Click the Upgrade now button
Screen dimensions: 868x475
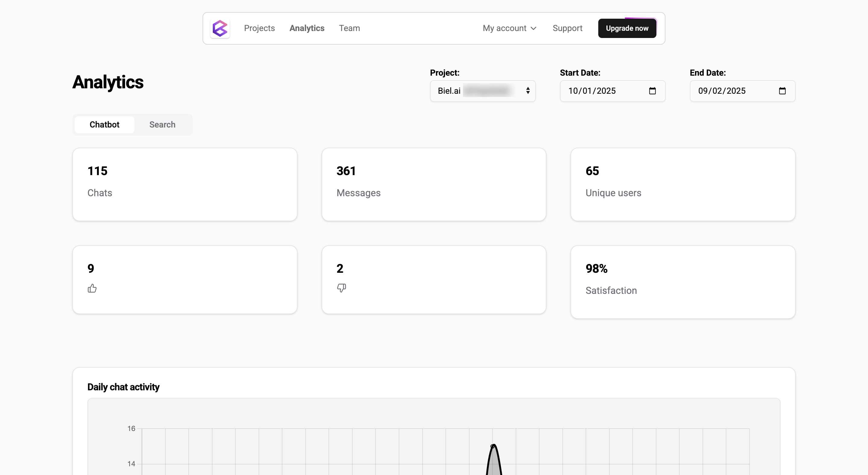coord(627,28)
